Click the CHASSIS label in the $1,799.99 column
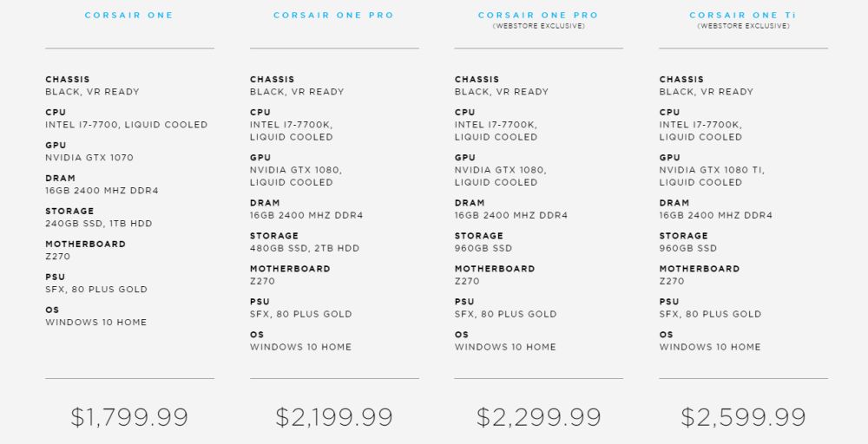This screenshot has height=444, width=868. click(68, 80)
